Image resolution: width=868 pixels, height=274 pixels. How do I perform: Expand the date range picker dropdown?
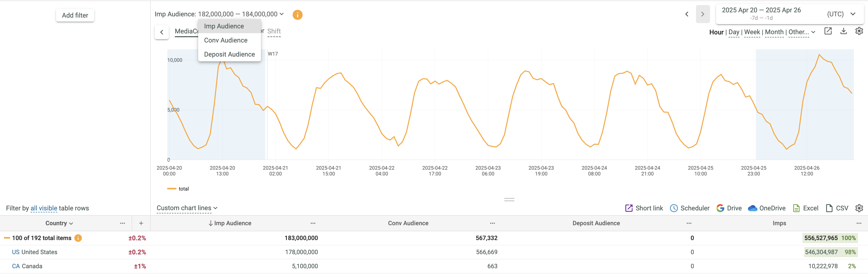tap(853, 14)
